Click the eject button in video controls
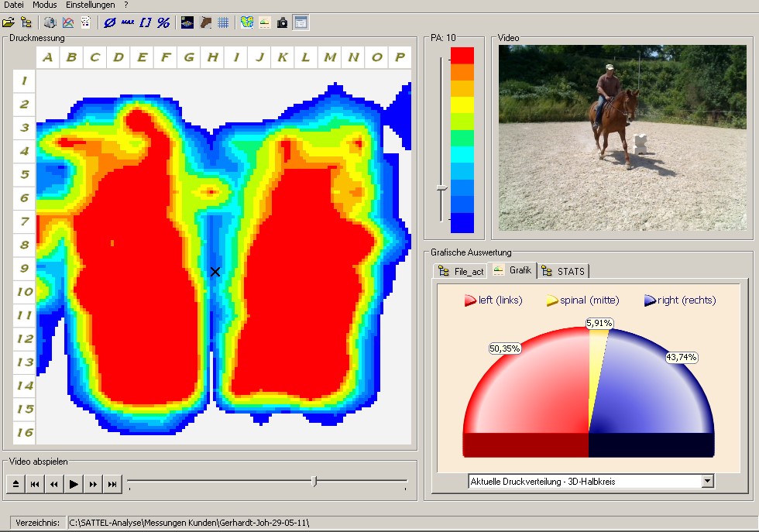 pyautogui.click(x=15, y=484)
